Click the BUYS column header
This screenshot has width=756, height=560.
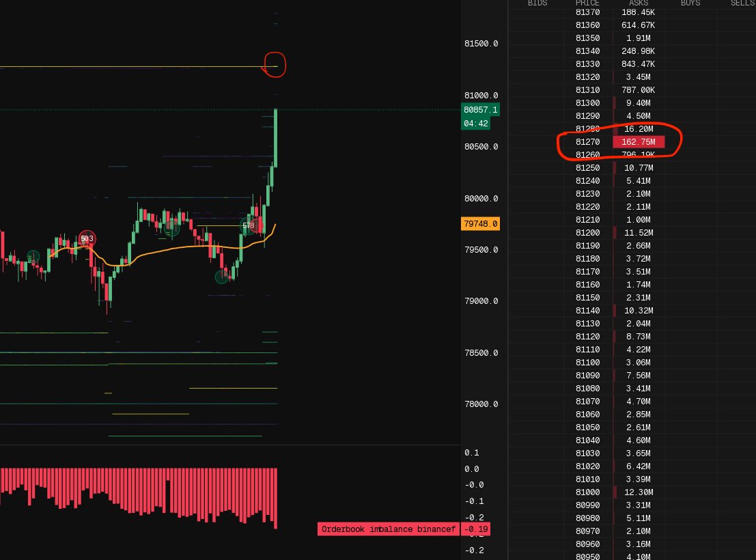(690, 3)
